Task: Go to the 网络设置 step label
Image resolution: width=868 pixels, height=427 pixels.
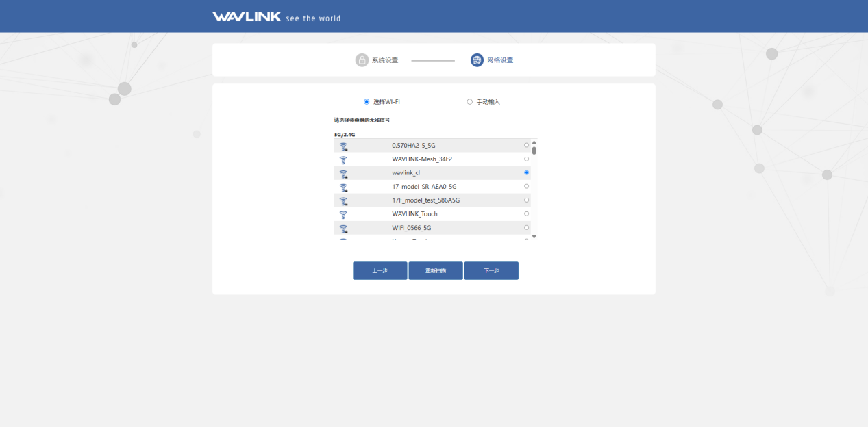Action: [x=500, y=60]
